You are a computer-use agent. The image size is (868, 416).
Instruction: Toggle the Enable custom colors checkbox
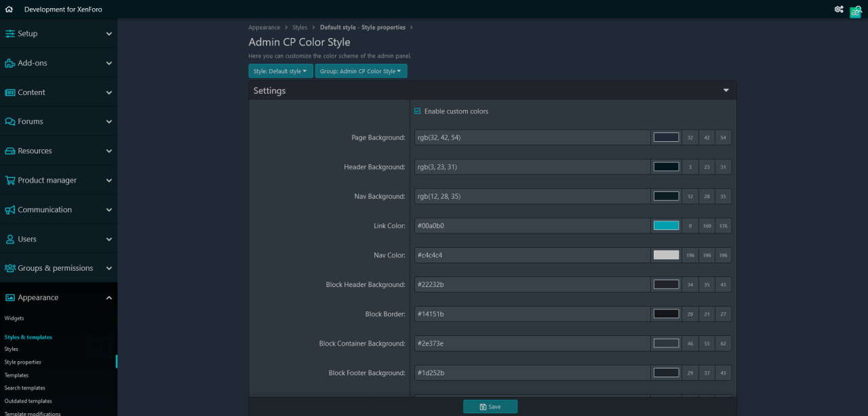pos(418,111)
